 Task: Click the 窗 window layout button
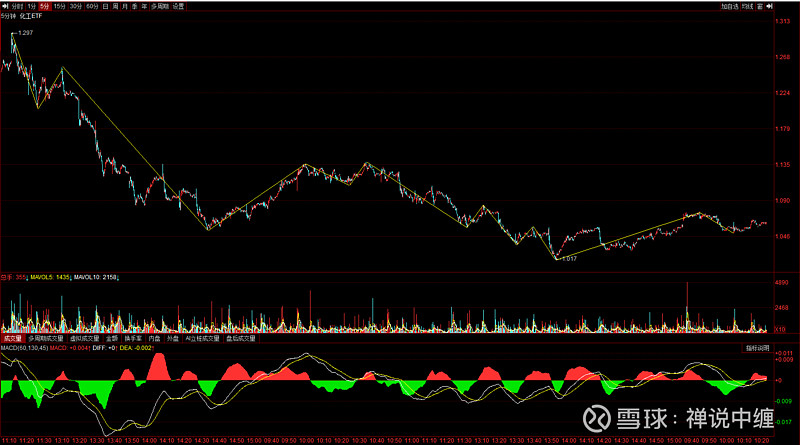coord(760,6)
